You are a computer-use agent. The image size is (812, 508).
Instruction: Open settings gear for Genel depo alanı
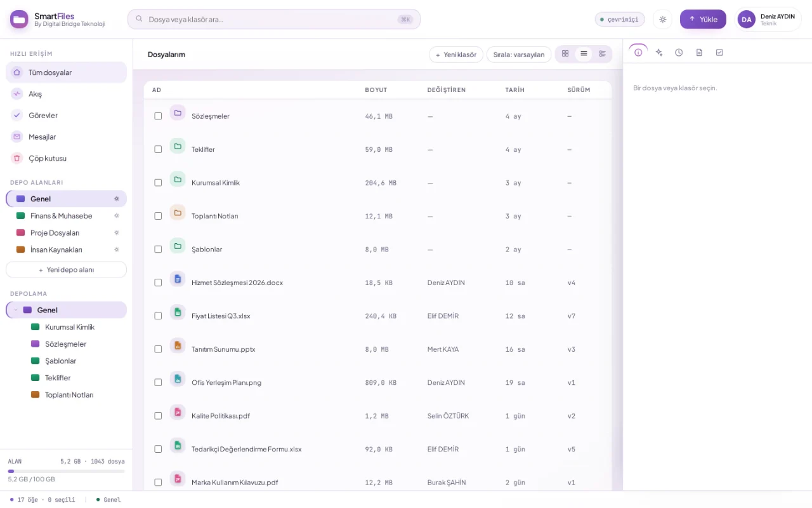(117, 199)
